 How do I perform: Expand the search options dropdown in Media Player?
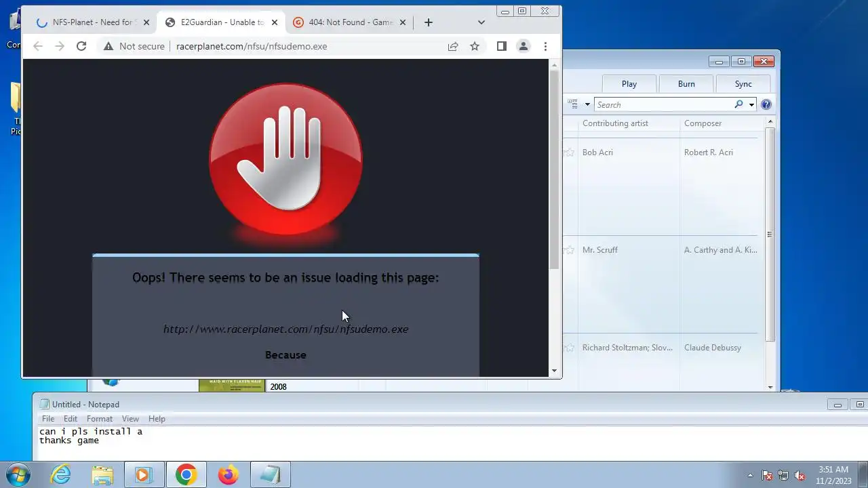(x=751, y=104)
